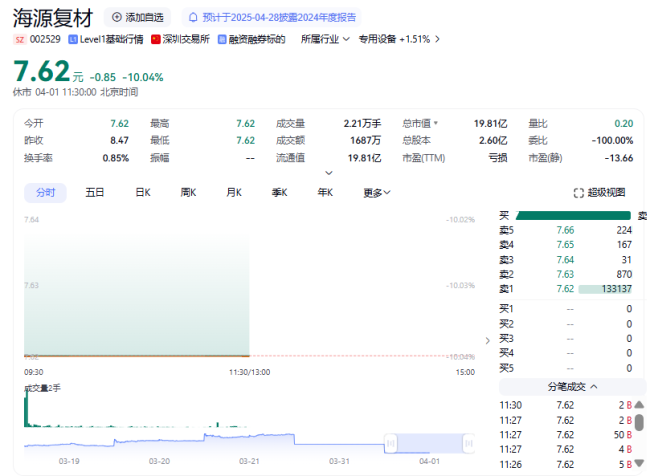
Task: Click 卖1 price 7.62 row
Action: (x=566, y=289)
